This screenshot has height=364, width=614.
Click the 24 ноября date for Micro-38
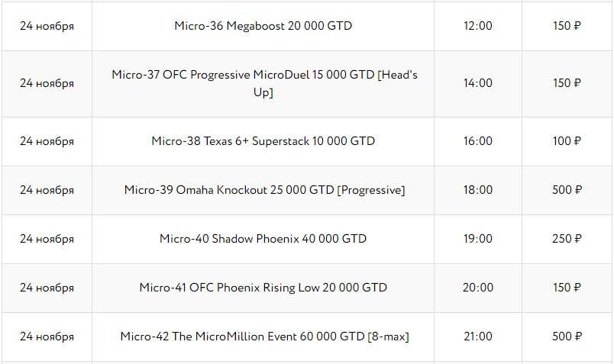point(47,141)
